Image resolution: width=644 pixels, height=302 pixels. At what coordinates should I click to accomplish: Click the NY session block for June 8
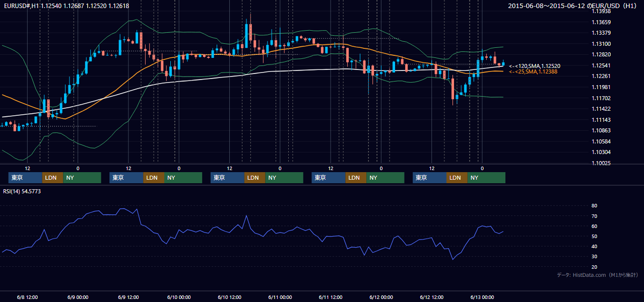[x=82, y=178]
